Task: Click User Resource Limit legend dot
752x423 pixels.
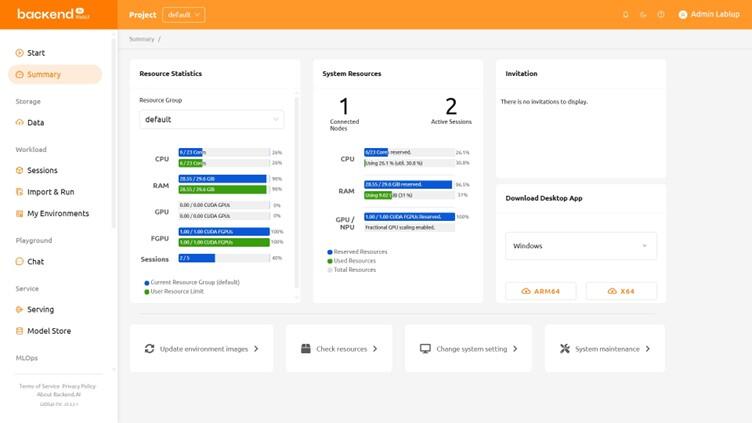Action: pos(147,292)
